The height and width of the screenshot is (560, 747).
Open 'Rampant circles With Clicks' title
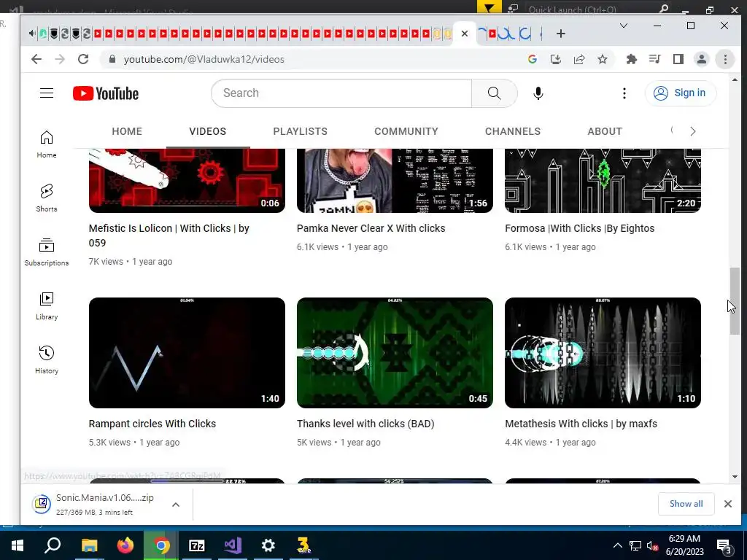pos(152,424)
